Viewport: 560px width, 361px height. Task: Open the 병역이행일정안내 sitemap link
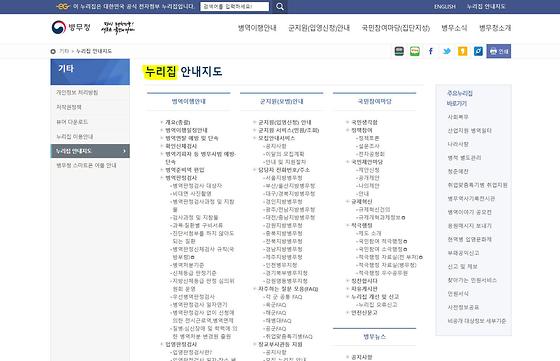coord(186,130)
